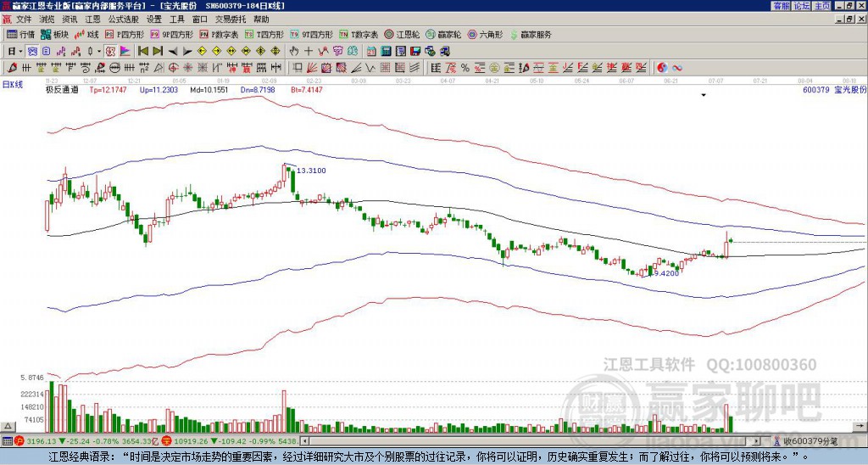The width and height of the screenshot is (868, 465).
Task: Open the calculator tool icon
Action: [x=387, y=52]
